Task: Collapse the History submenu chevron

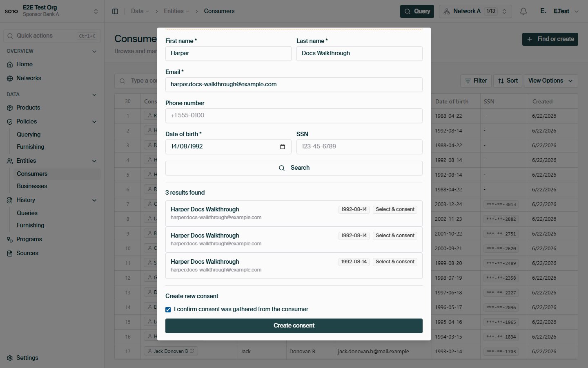Action: (x=94, y=200)
